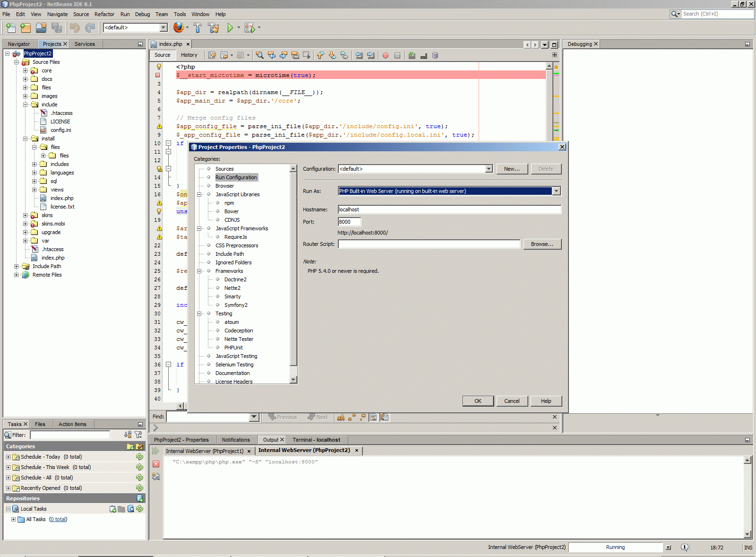Toggle Match Case in the Find bar
This screenshot has height=557, width=756.
pyautogui.click(x=341, y=417)
